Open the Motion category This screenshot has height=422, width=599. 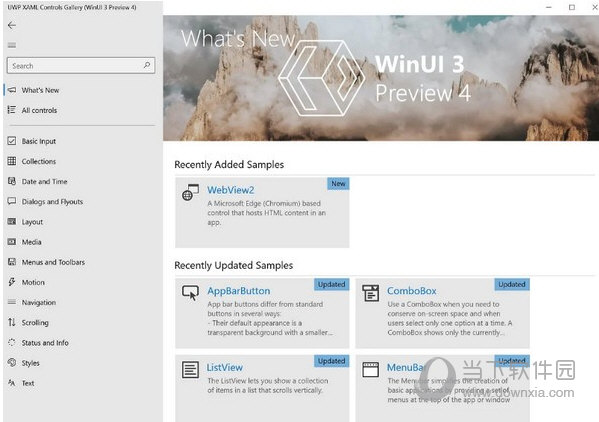81,282
